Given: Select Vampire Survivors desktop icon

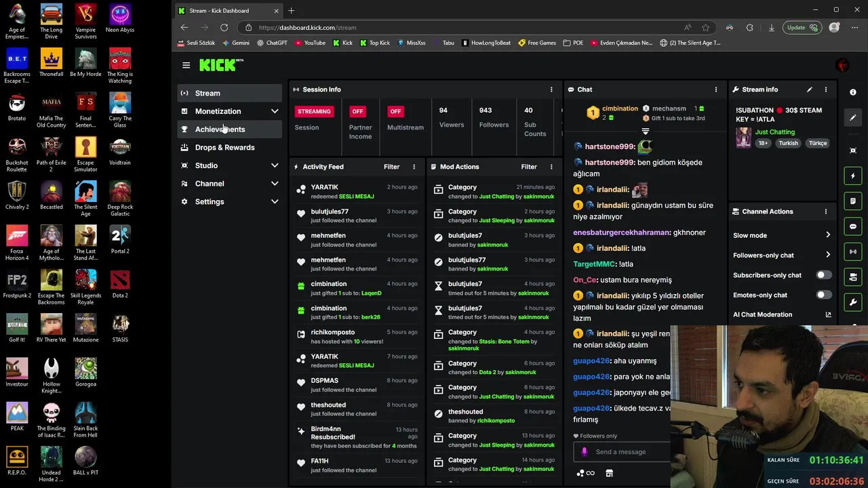Looking at the screenshot, I should pos(85,22).
